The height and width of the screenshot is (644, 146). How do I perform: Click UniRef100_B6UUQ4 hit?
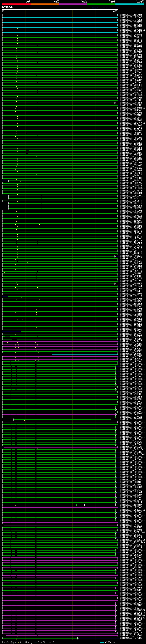[x=131, y=98]
